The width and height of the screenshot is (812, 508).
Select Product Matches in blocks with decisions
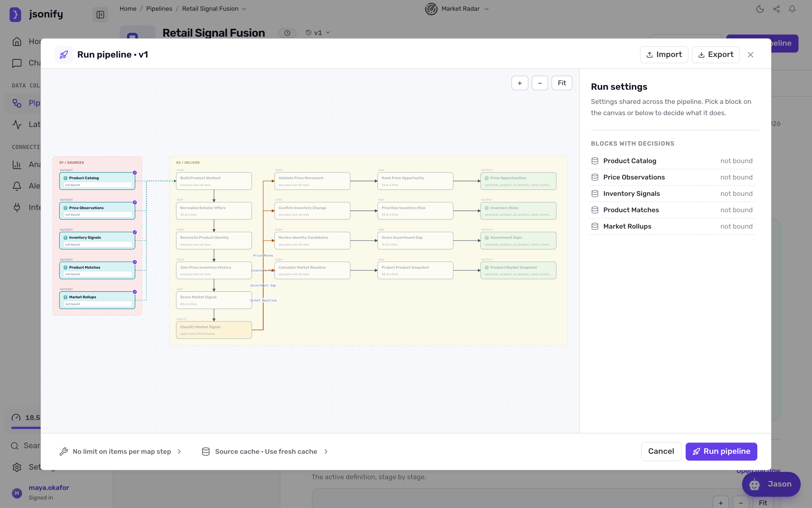tap(672, 210)
